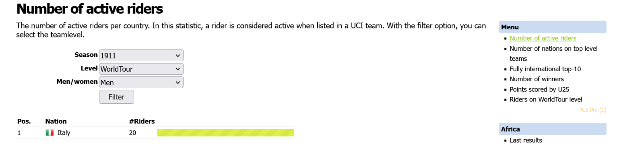Image resolution: width=644 pixels, height=159 pixels.
Task: Click the Italy nation link
Action: [x=64, y=133]
